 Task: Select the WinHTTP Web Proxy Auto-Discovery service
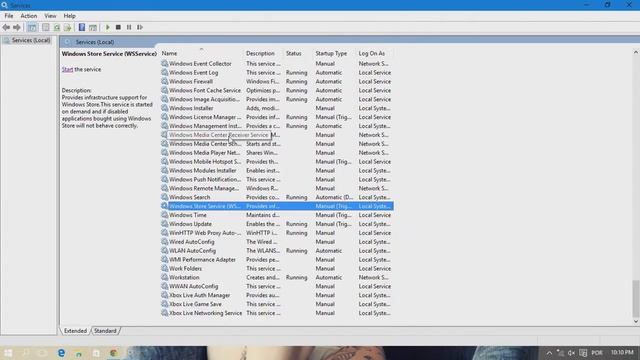(x=277, y=233)
